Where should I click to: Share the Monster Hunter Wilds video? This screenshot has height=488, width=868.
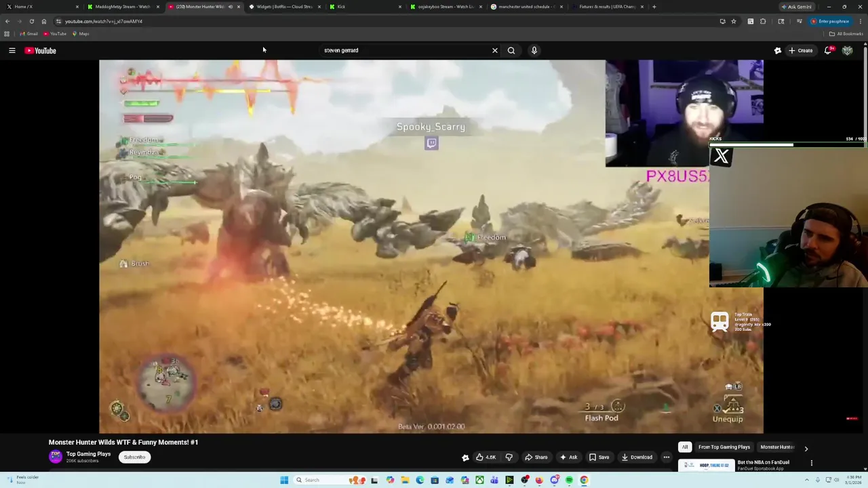tap(536, 457)
